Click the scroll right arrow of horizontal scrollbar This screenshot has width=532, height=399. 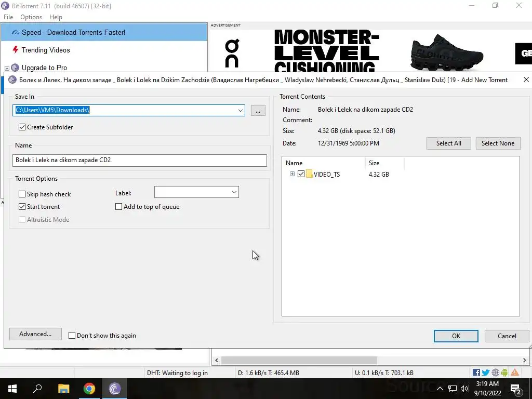(524, 360)
